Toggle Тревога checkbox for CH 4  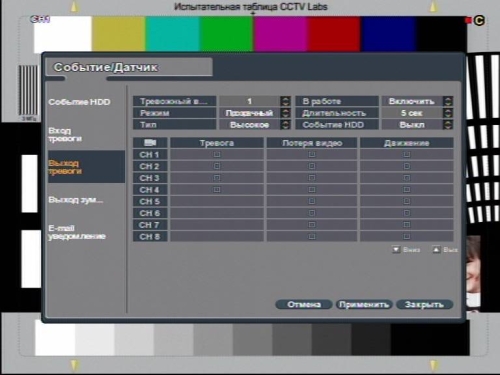click(x=217, y=189)
